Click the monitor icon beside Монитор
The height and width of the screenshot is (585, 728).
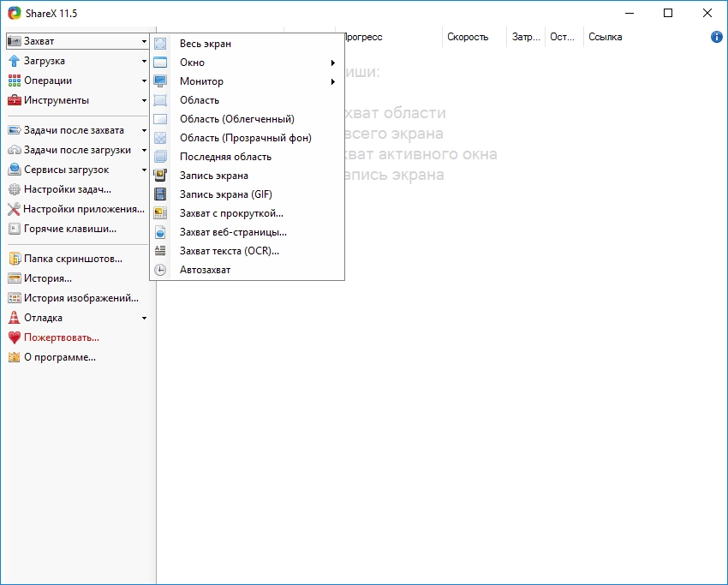[160, 81]
